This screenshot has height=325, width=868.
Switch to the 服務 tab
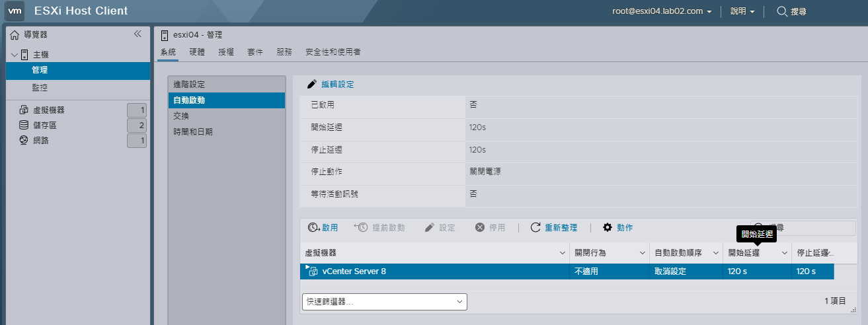(284, 52)
